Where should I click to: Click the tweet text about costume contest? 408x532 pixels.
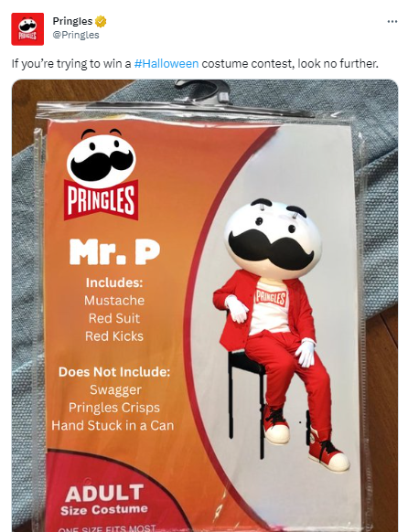[x=195, y=64]
